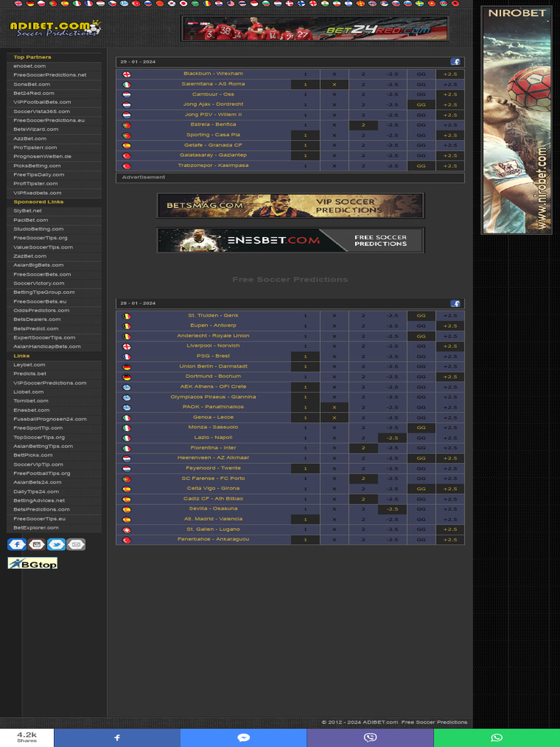The image size is (560, 747).
Task: Go to ProTipsterr.com link
Action: (x=35, y=147)
